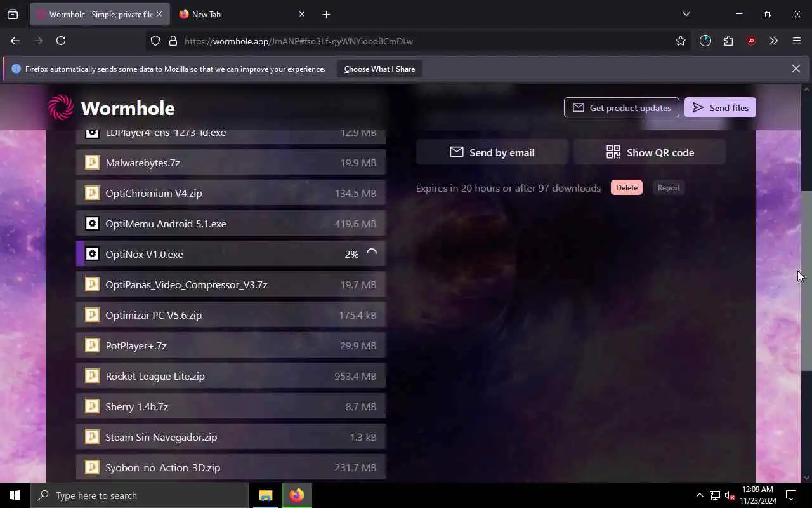The image size is (812, 508).
Task: Click the Sherry 1.4b.7z archive icon
Action: point(92,406)
